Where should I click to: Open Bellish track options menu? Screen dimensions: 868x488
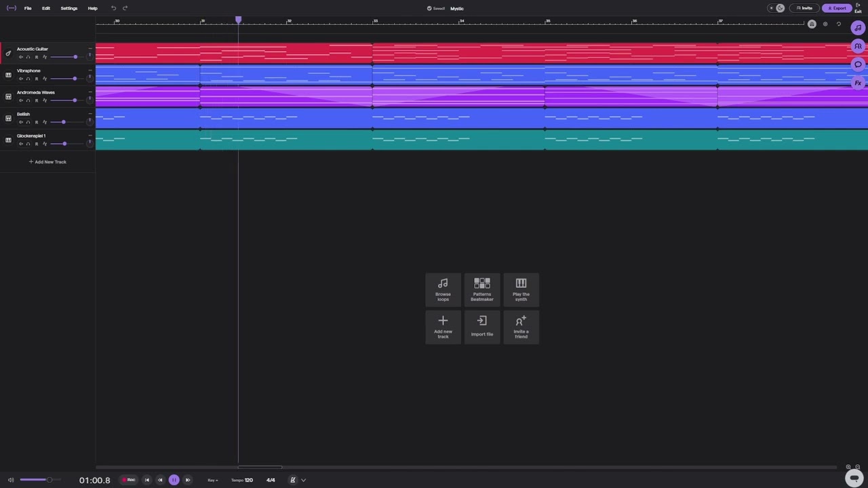(90, 114)
